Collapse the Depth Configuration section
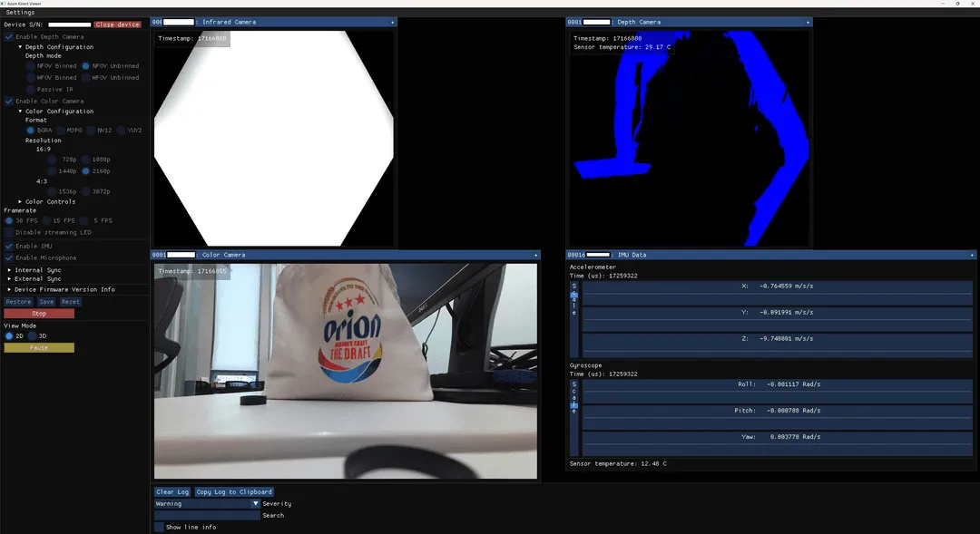 [x=20, y=47]
